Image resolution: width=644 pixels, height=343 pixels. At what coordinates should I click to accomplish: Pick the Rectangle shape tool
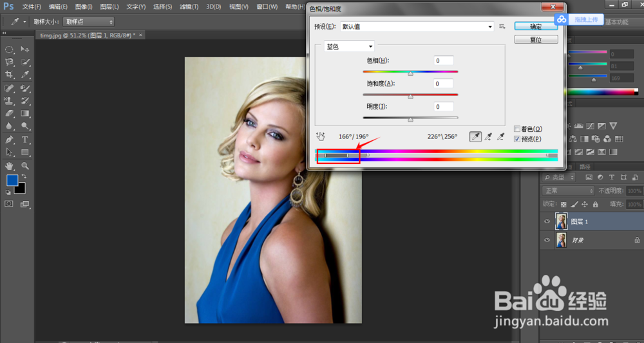(25, 153)
